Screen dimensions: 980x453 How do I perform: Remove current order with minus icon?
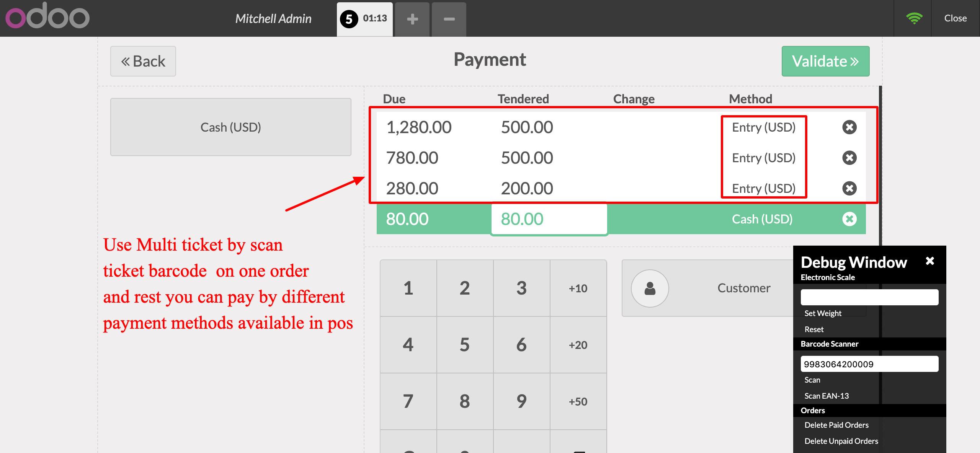[x=449, y=19]
